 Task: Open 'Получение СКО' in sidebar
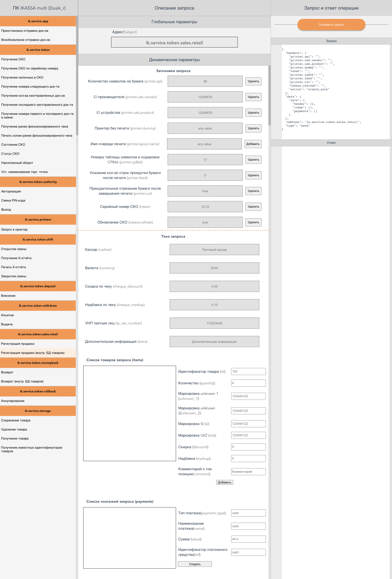[13, 59]
